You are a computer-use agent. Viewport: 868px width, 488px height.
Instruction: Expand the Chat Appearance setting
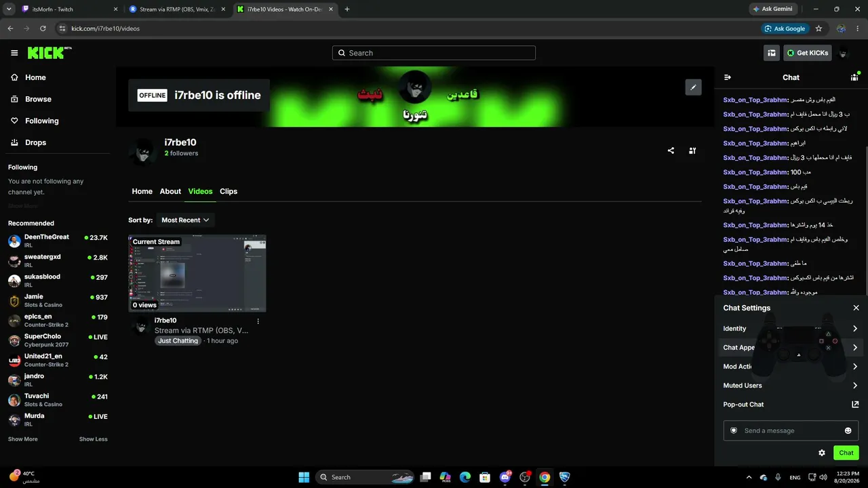click(791, 348)
